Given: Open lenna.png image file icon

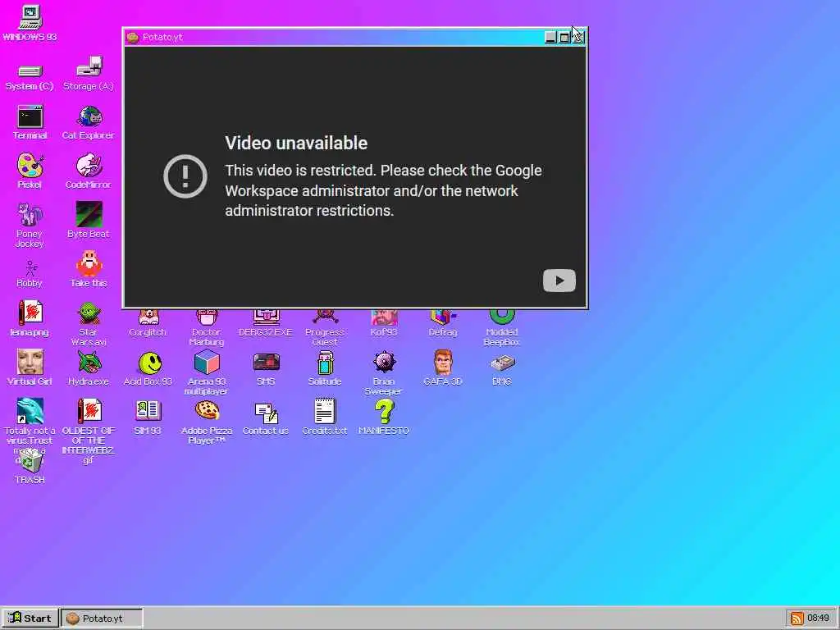Looking at the screenshot, I should pos(30,313).
